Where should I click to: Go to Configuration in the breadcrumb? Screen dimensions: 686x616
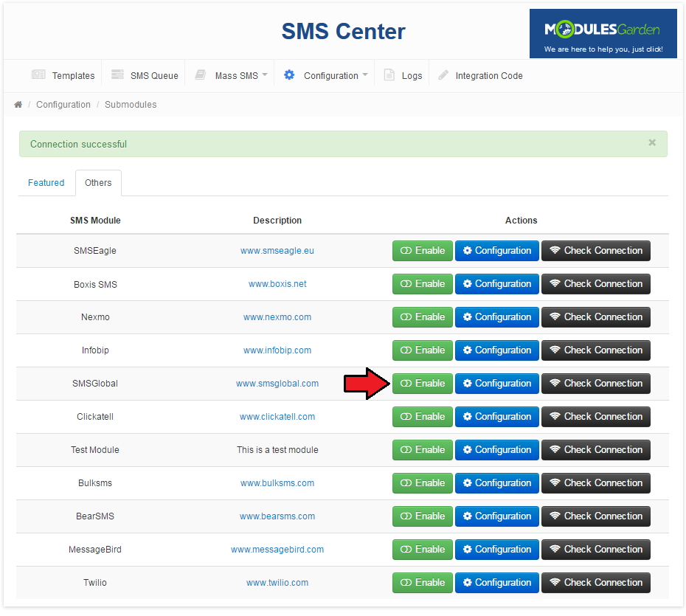click(x=63, y=105)
